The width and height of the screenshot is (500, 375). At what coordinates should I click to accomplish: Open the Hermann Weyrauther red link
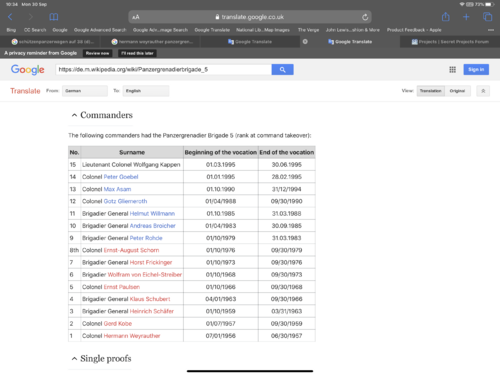tap(132, 336)
